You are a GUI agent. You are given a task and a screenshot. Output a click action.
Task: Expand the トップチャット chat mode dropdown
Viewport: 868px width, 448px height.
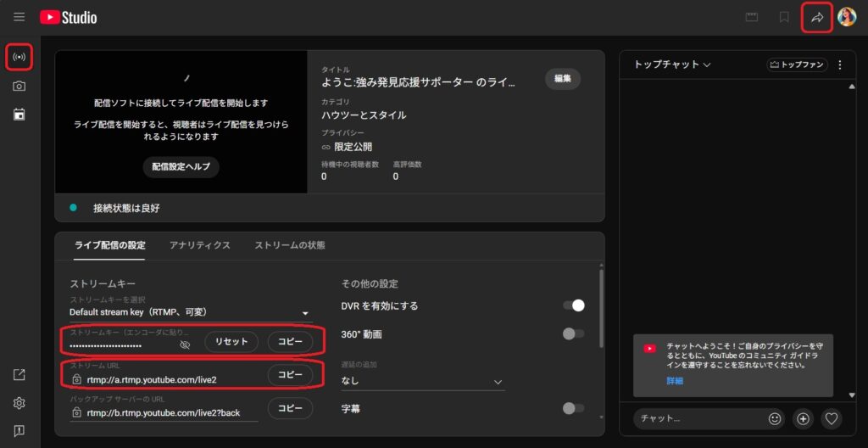(671, 64)
